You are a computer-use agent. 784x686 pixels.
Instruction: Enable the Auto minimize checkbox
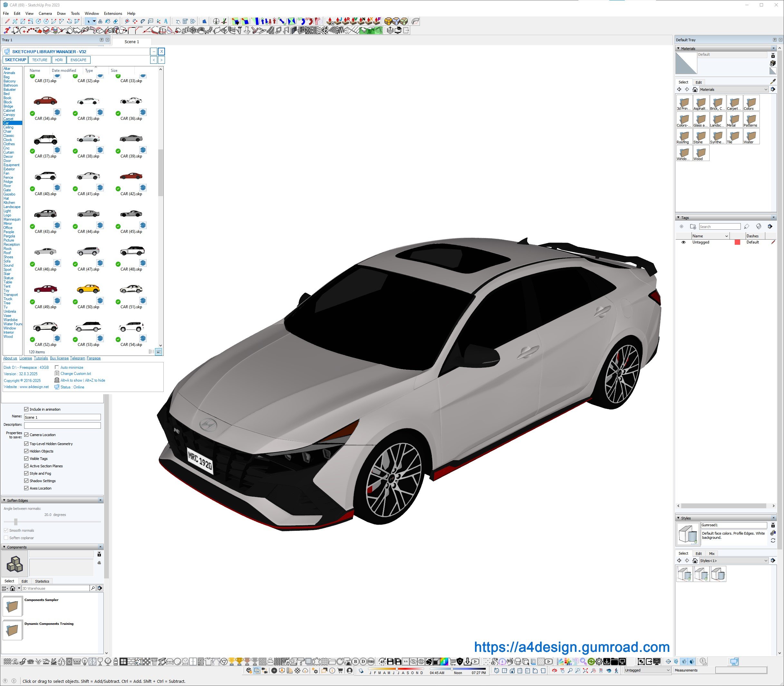tap(57, 367)
